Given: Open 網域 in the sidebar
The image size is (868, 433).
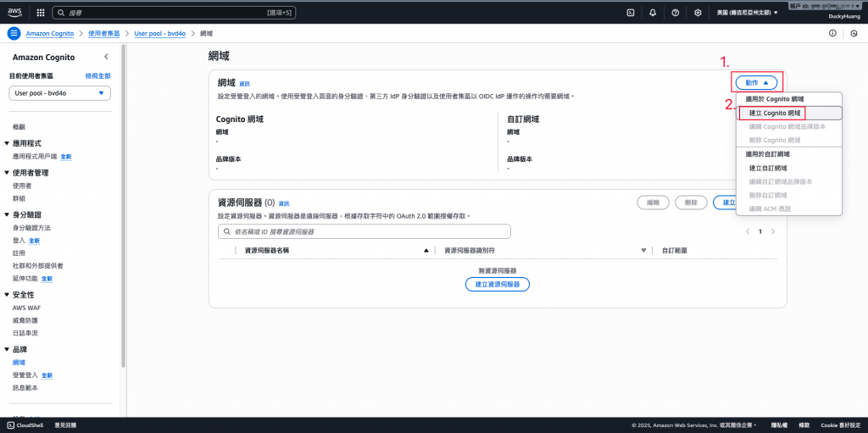Looking at the screenshot, I should pyautogui.click(x=19, y=363).
